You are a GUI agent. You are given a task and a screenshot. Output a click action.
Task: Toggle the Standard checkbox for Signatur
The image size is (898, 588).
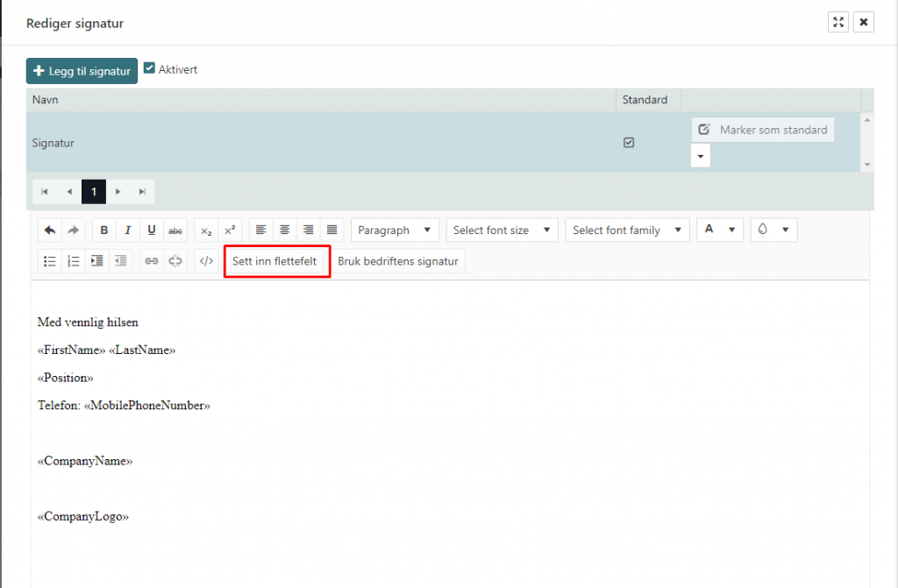(x=629, y=143)
